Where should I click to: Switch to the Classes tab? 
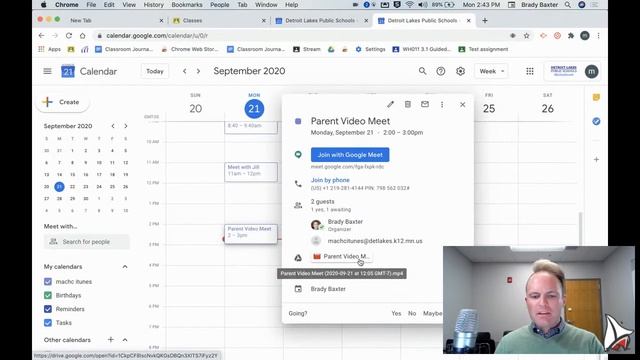(219, 20)
